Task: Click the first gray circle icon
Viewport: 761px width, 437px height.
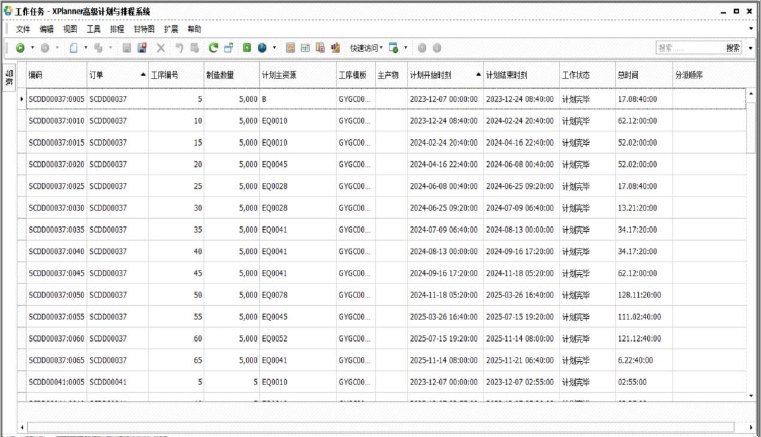Action: (422, 48)
